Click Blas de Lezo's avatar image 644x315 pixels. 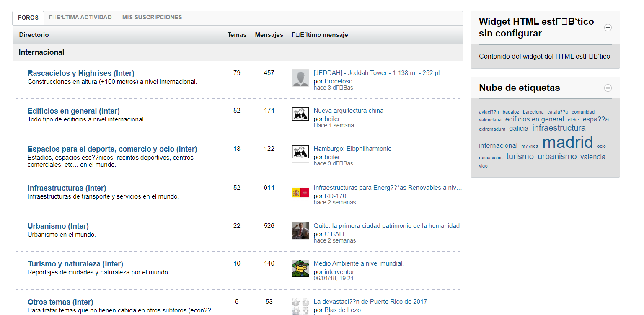300,306
